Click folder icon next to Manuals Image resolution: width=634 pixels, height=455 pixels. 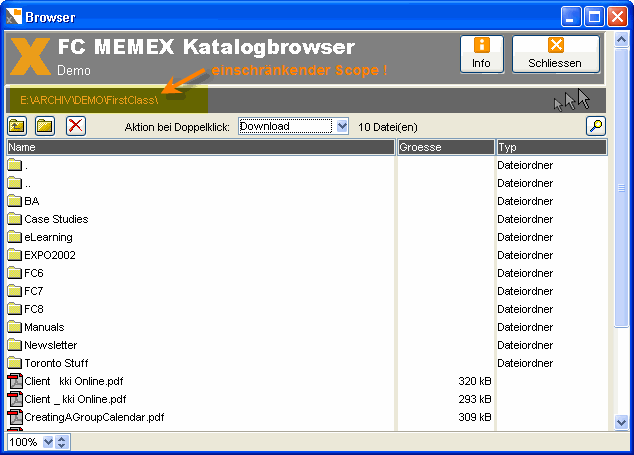(x=15, y=326)
